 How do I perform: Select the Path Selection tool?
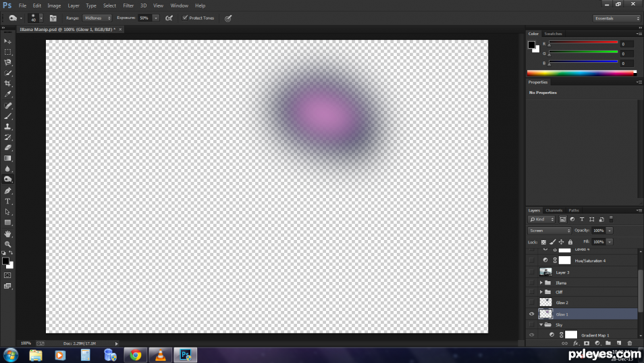(7, 212)
